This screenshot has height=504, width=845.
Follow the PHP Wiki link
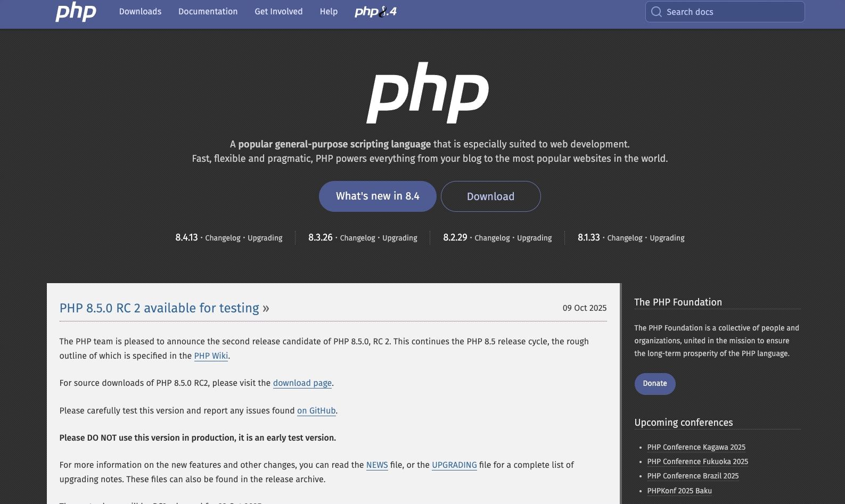pos(211,356)
